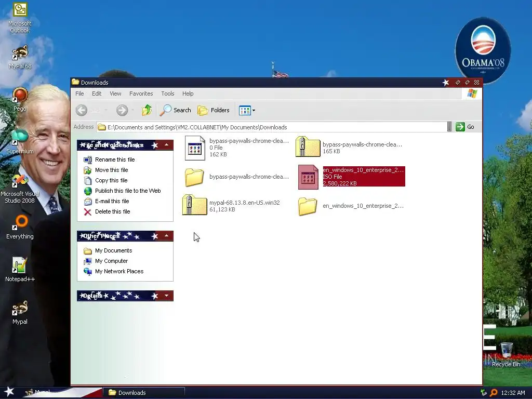
Task: Select bypass-paywalls zip archive 165 KB
Action: click(308, 147)
